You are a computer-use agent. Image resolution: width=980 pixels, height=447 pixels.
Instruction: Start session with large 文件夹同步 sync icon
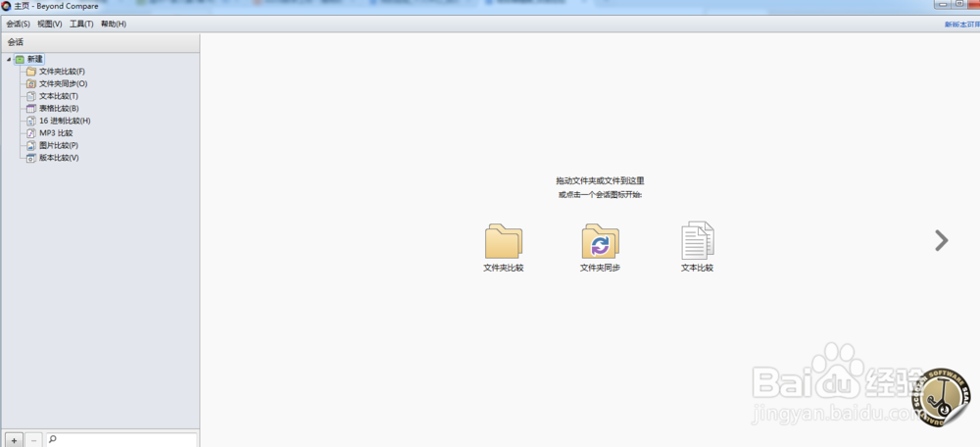pos(600,241)
